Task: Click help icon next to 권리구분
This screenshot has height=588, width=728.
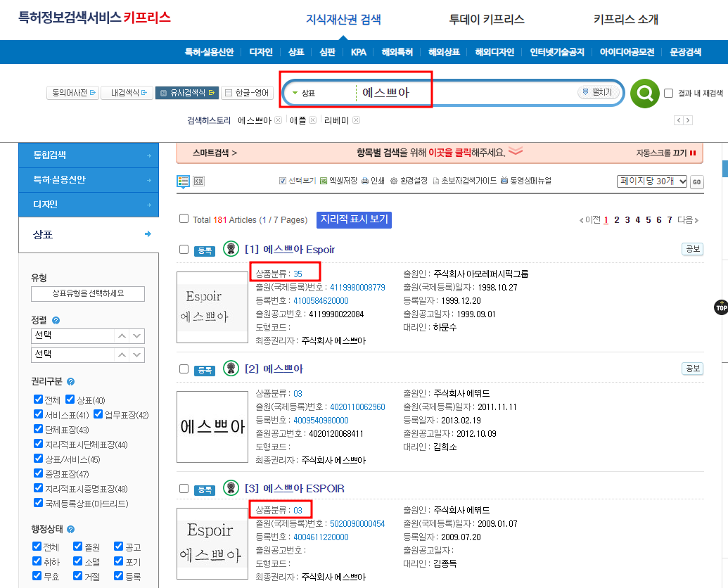Action: point(70,381)
